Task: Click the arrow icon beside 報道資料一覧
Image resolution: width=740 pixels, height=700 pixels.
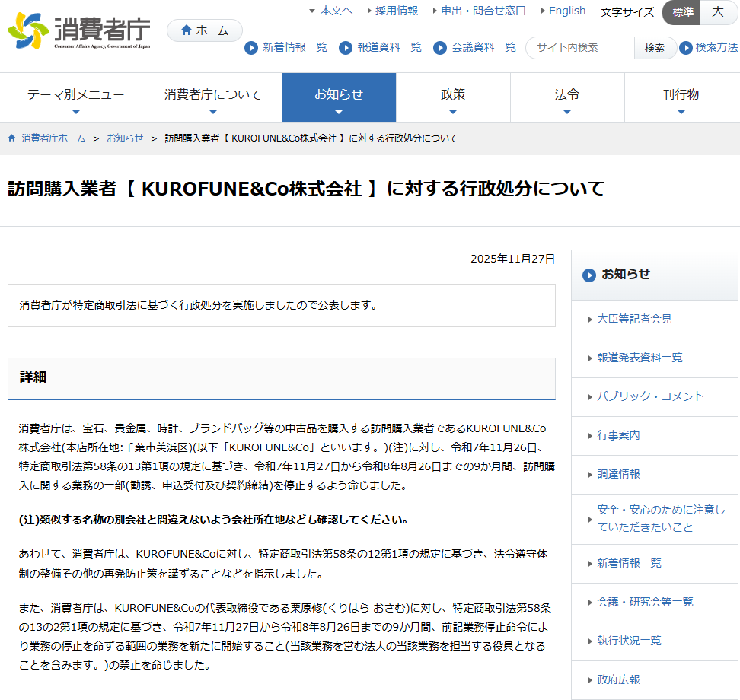Action: [346, 48]
